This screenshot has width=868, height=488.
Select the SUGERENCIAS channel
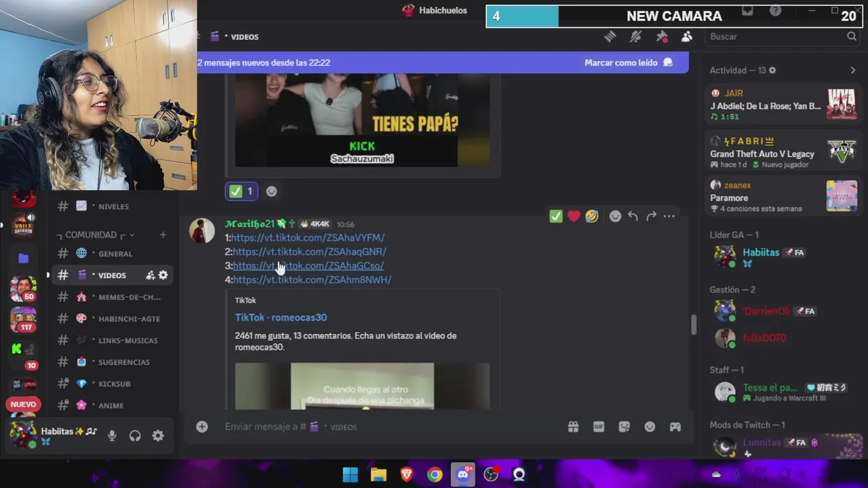click(x=112, y=362)
